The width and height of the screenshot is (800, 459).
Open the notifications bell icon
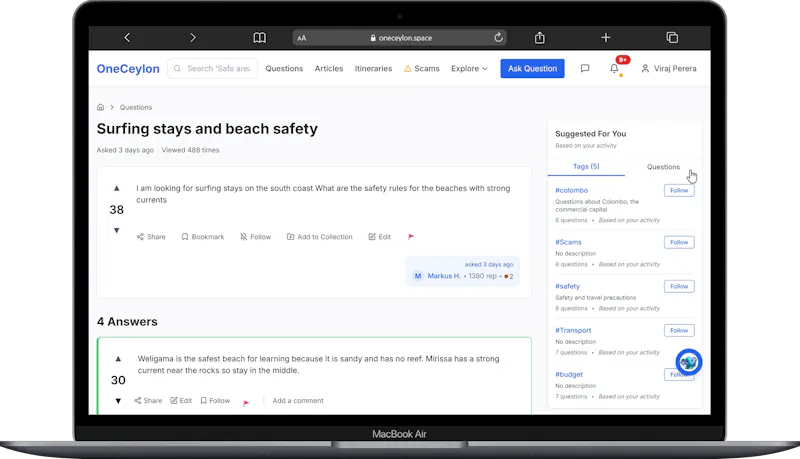point(614,68)
